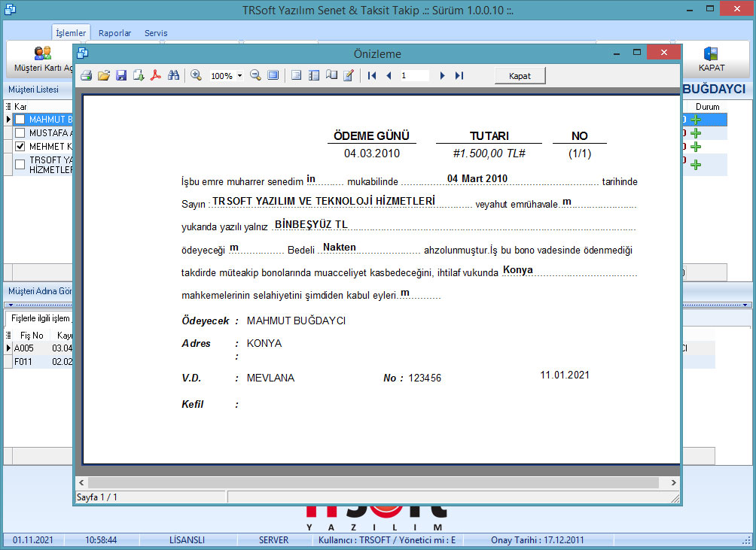Go to next page of preview

coord(442,75)
